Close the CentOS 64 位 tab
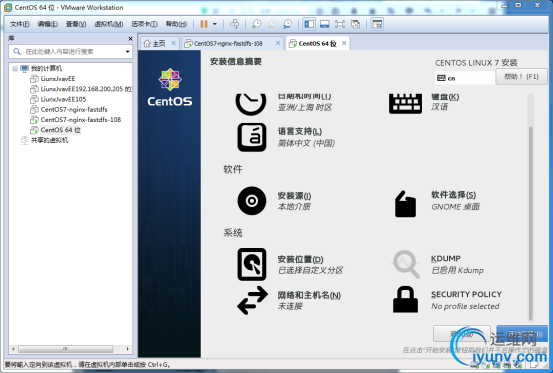Viewport: 553px width, 373px height. click(x=344, y=43)
